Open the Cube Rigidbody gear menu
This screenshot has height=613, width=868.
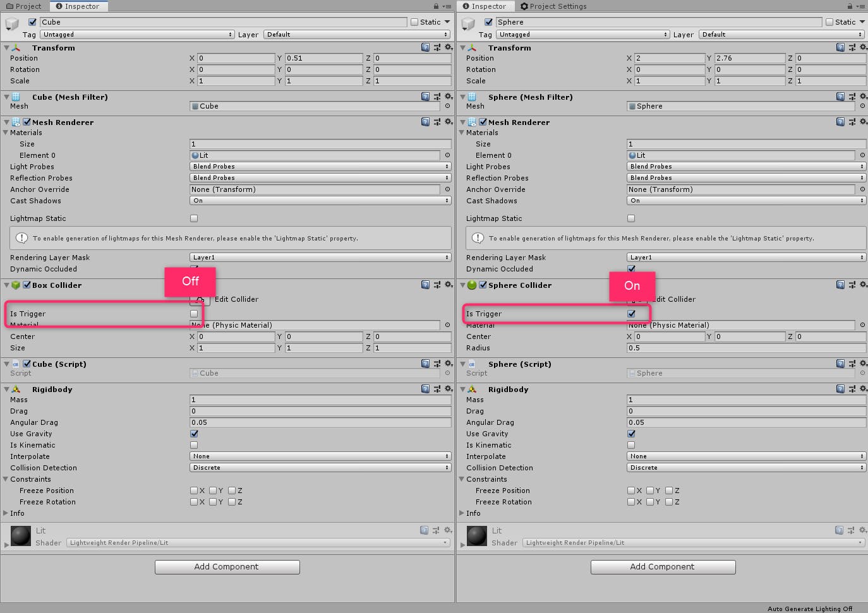point(449,389)
